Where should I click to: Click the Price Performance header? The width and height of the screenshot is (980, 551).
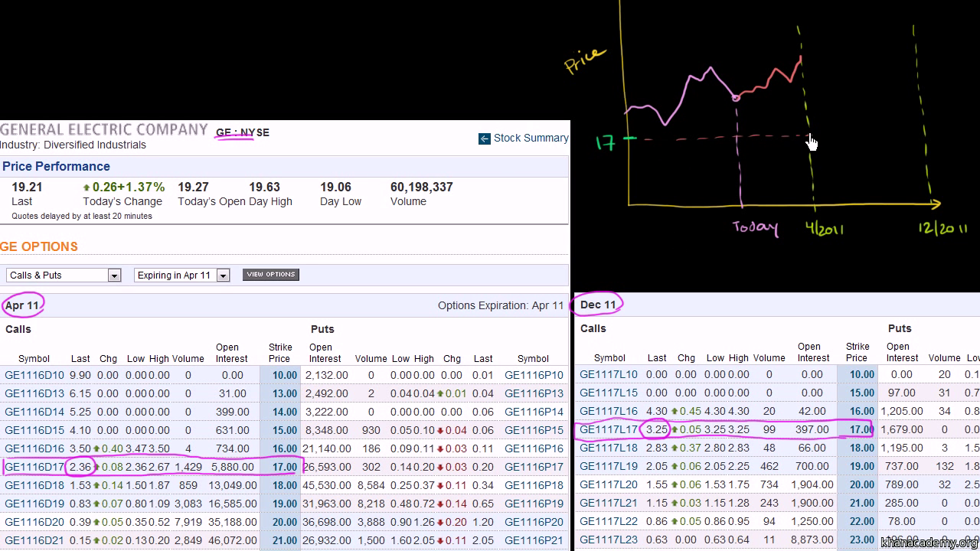pyautogui.click(x=56, y=166)
